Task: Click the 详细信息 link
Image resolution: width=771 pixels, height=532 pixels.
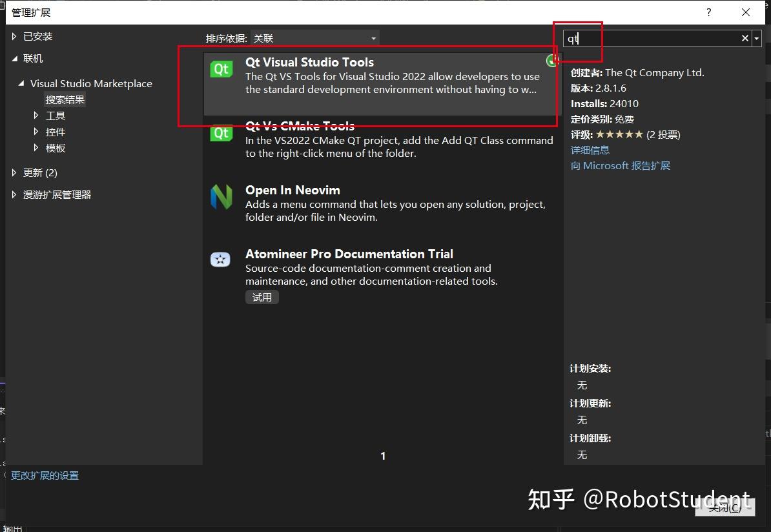Action: tap(590, 150)
